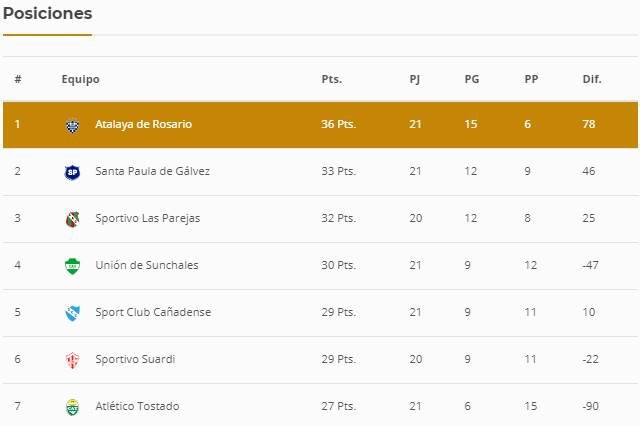Click the PG column header
The height and width of the screenshot is (426, 640).
[x=472, y=80]
